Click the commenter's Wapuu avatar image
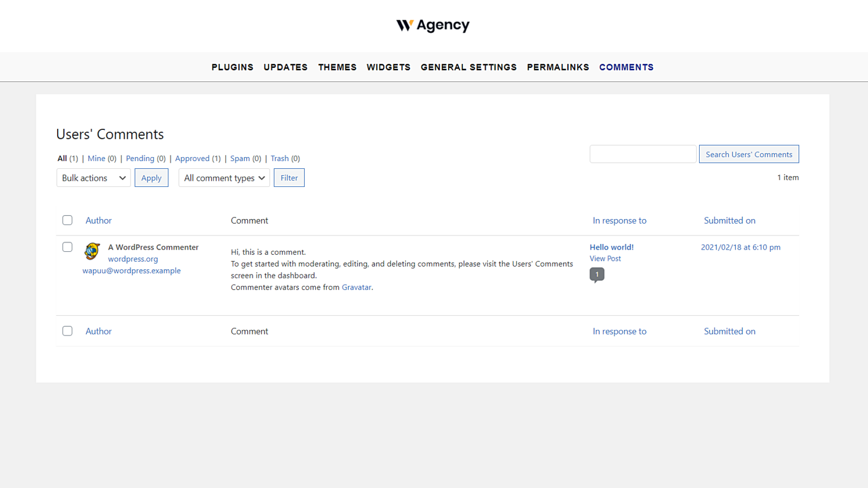 (92, 250)
